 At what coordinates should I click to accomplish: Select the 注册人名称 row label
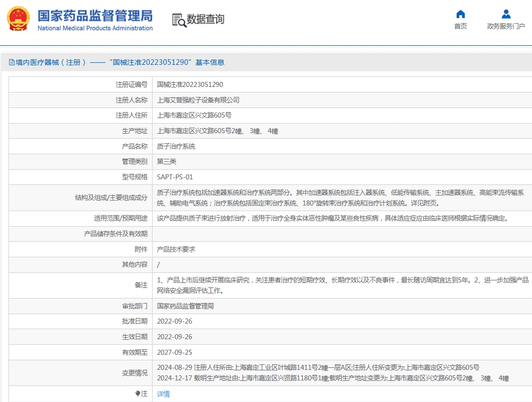(131, 100)
